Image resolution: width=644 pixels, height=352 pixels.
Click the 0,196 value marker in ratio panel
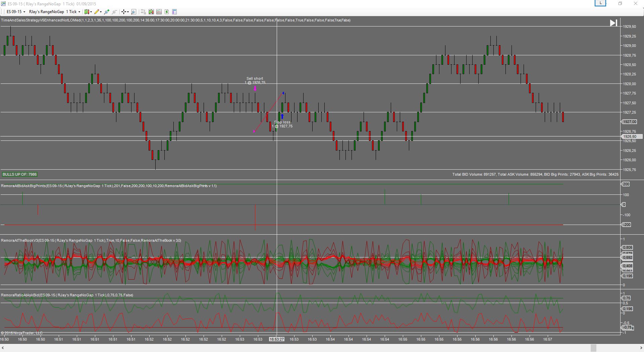click(x=627, y=309)
